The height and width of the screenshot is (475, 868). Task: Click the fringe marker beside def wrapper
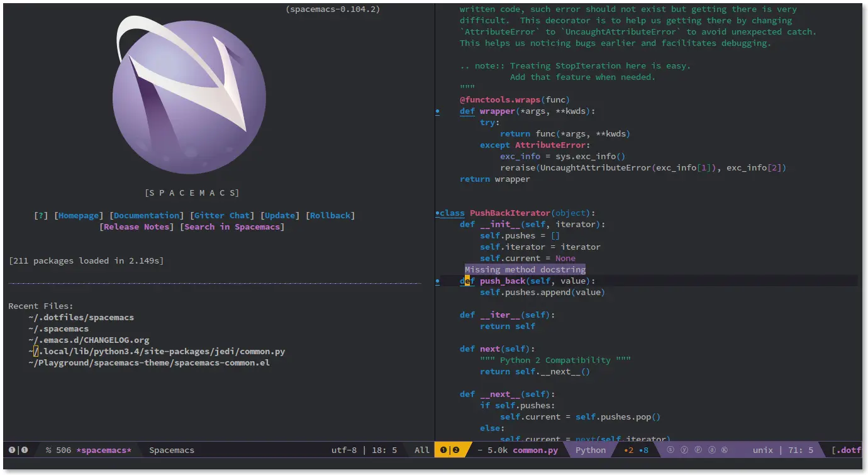[x=437, y=111]
